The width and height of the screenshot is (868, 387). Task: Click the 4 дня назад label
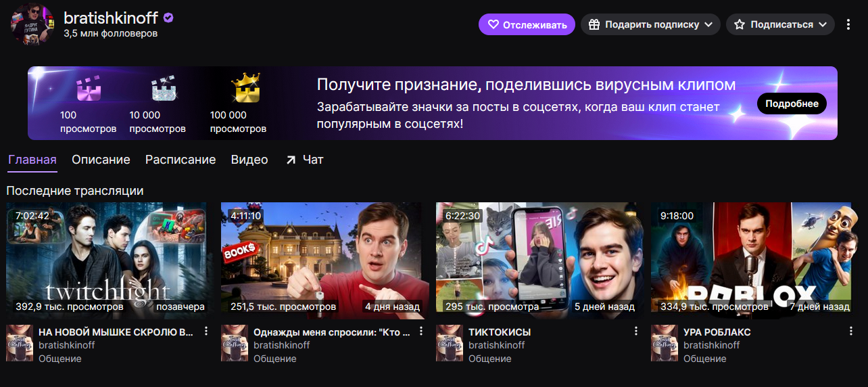392,306
